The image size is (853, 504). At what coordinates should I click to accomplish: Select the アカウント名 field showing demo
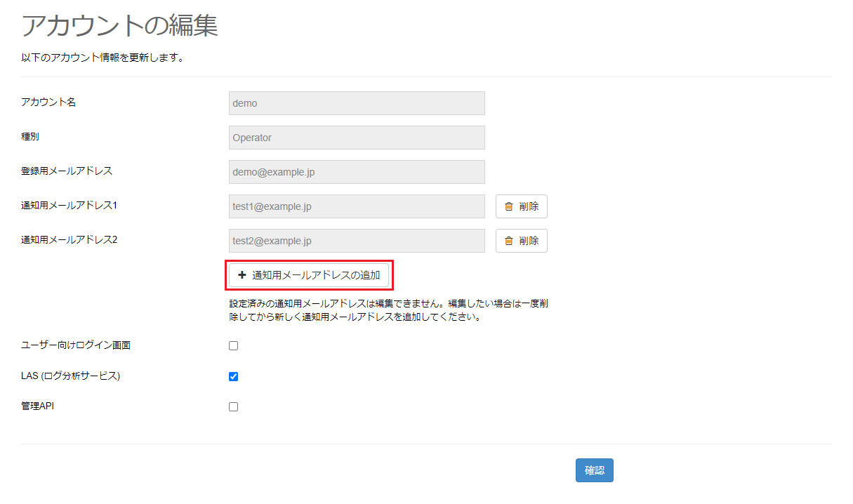click(x=357, y=102)
